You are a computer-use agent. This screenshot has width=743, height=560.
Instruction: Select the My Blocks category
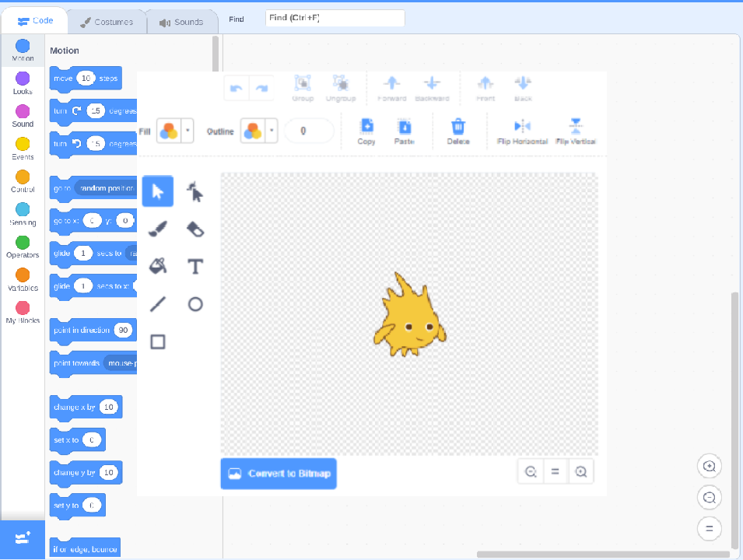tap(23, 313)
